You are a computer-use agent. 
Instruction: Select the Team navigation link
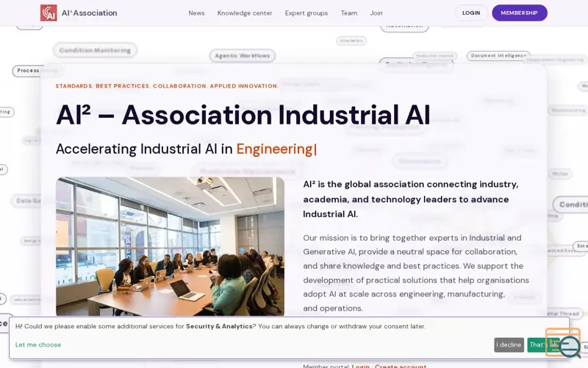coord(348,13)
